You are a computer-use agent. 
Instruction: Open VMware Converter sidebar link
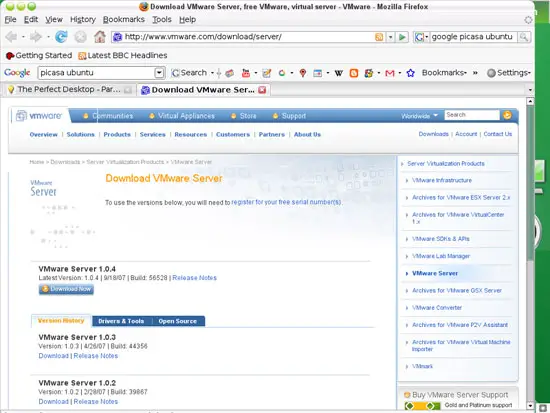click(437, 308)
